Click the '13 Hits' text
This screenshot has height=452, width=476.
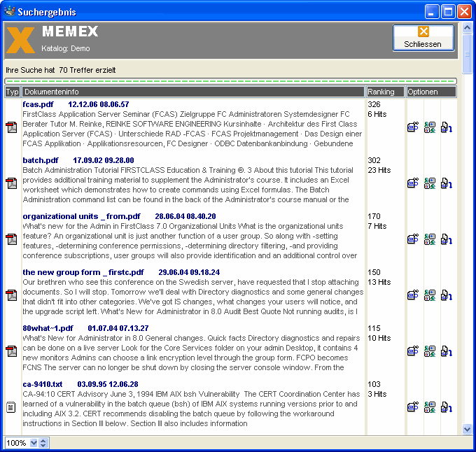coord(379,282)
